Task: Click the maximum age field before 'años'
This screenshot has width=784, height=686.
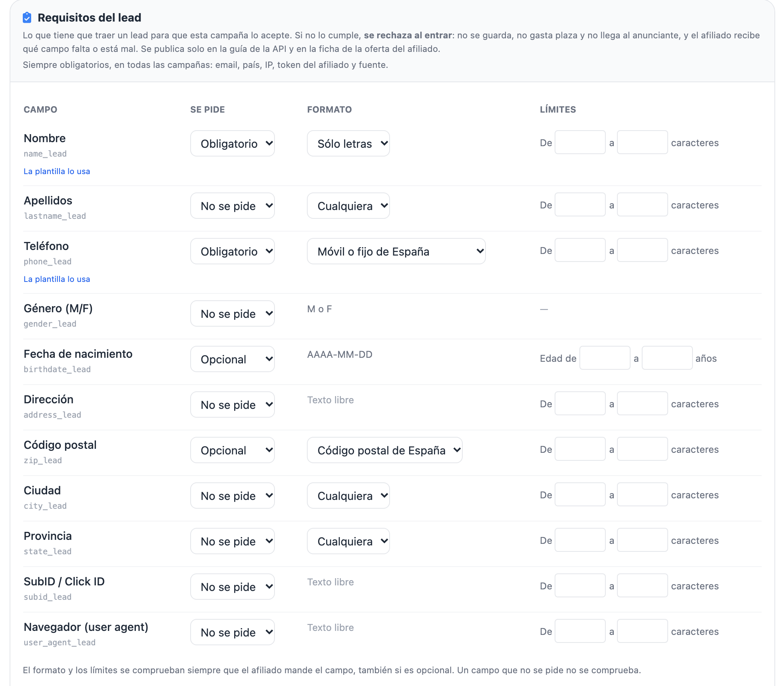Action: tap(667, 358)
